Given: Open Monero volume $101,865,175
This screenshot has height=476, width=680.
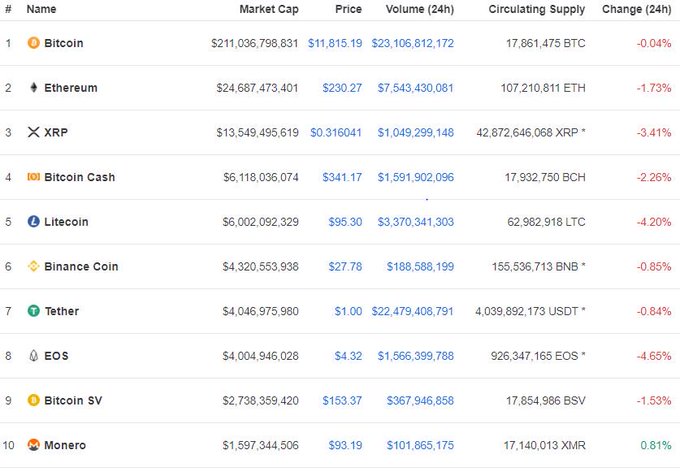Looking at the screenshot, I should (x=420, y=445).
